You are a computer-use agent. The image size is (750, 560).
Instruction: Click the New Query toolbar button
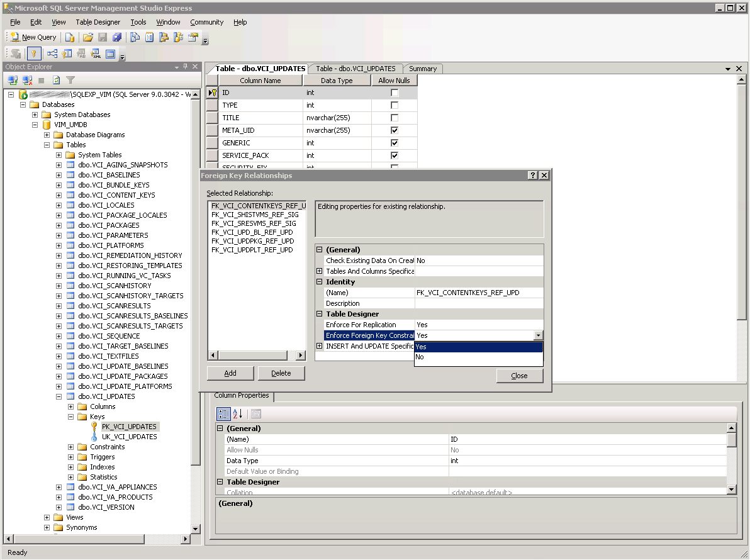[33, 37]
